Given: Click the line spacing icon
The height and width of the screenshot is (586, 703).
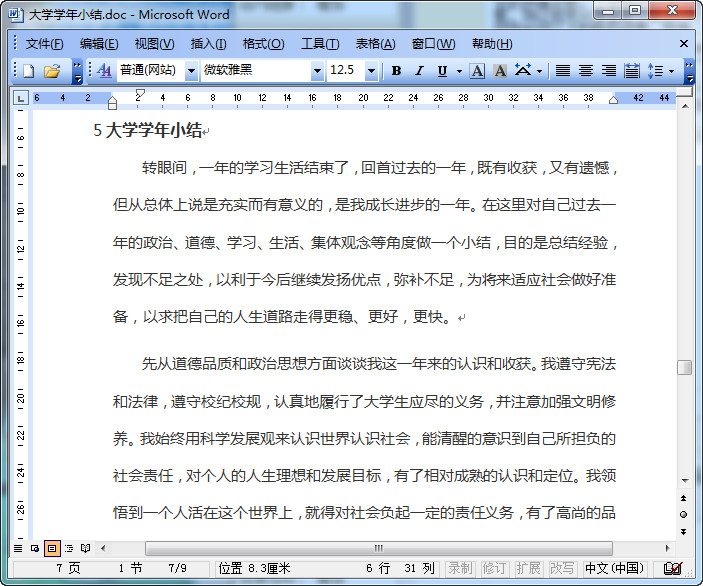Looking at the screenshot, I should (x=655, y=70).
